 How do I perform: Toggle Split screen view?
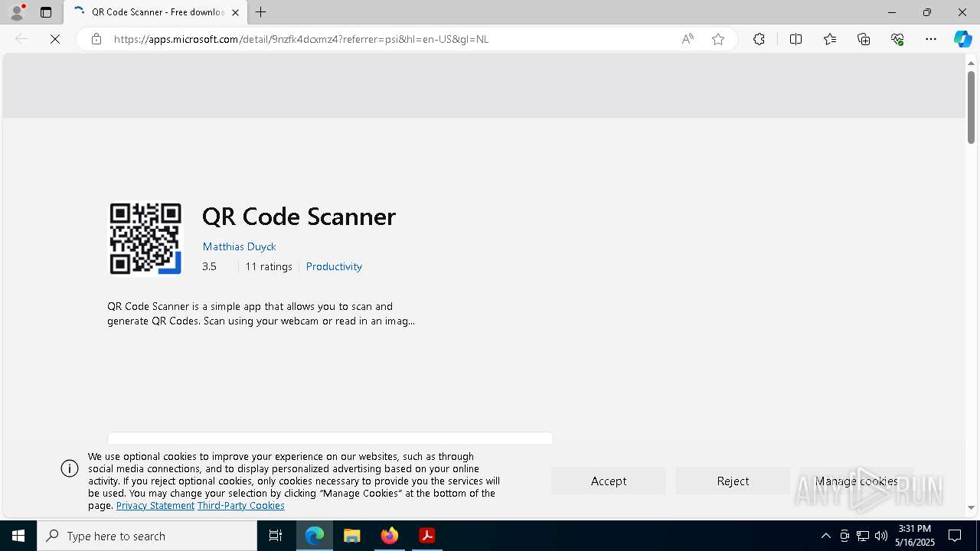pos(795,39)
